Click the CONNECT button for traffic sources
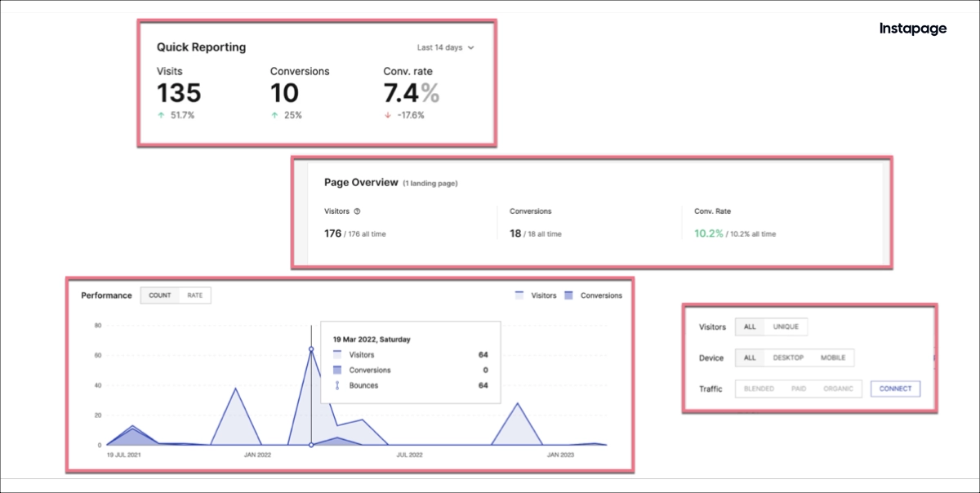Image resolution: width=980 pixels, height=493 pixels. 895,389
